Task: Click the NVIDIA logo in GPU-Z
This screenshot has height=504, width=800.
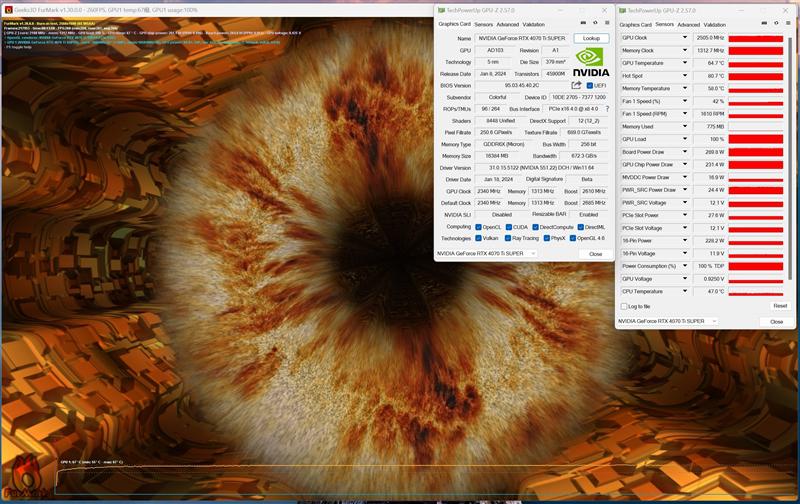Action: (x=590, y=62)
